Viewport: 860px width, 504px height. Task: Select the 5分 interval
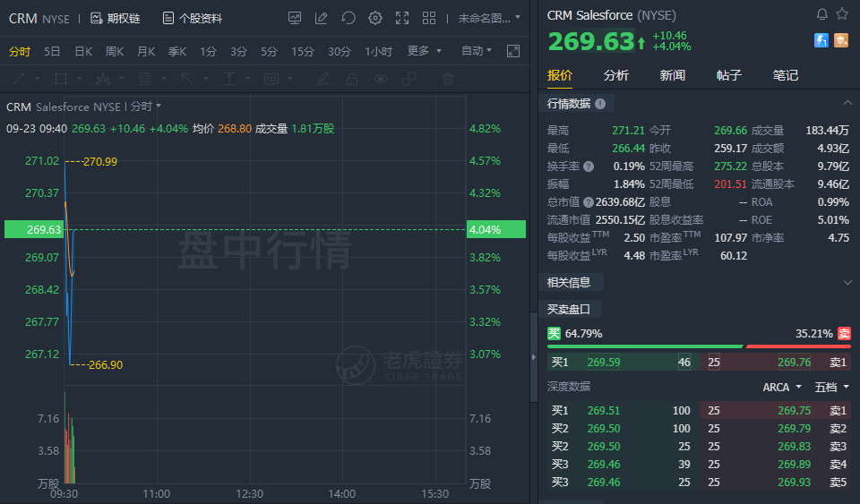(270, 52)
